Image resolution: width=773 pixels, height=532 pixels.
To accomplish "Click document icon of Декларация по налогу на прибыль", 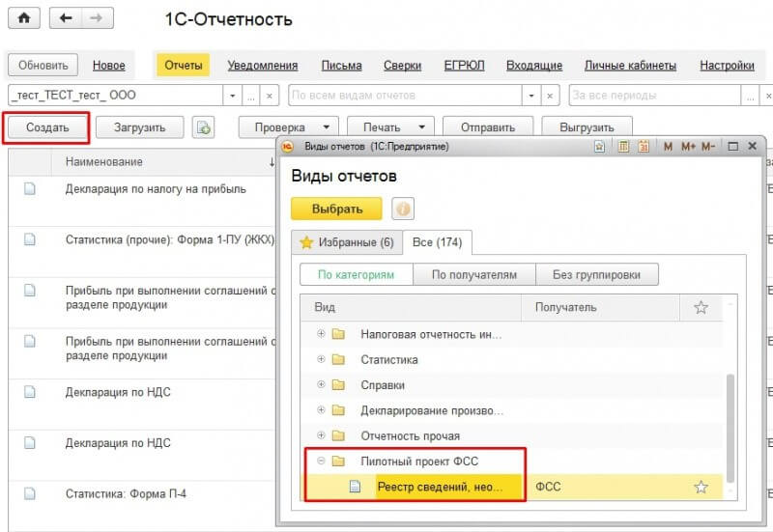I will 30,188.
